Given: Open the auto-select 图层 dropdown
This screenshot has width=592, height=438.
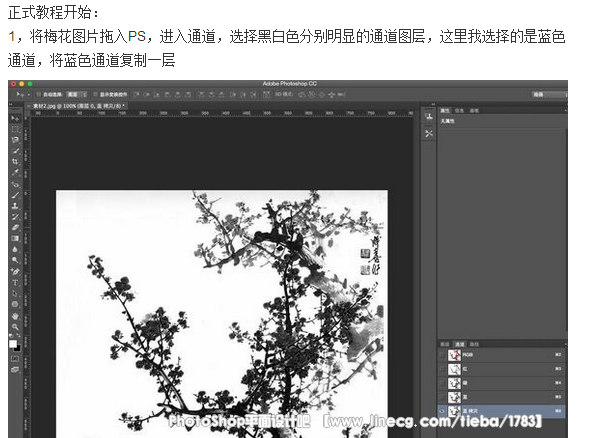Looking at the screenshot, I should pos(77,94).
